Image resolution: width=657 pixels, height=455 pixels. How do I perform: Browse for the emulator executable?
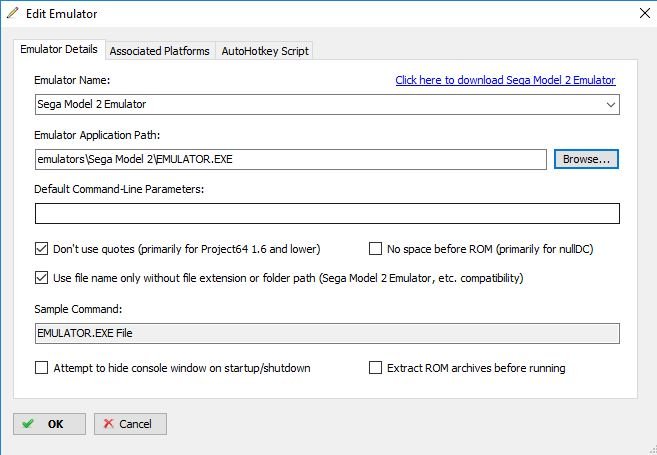586,159
